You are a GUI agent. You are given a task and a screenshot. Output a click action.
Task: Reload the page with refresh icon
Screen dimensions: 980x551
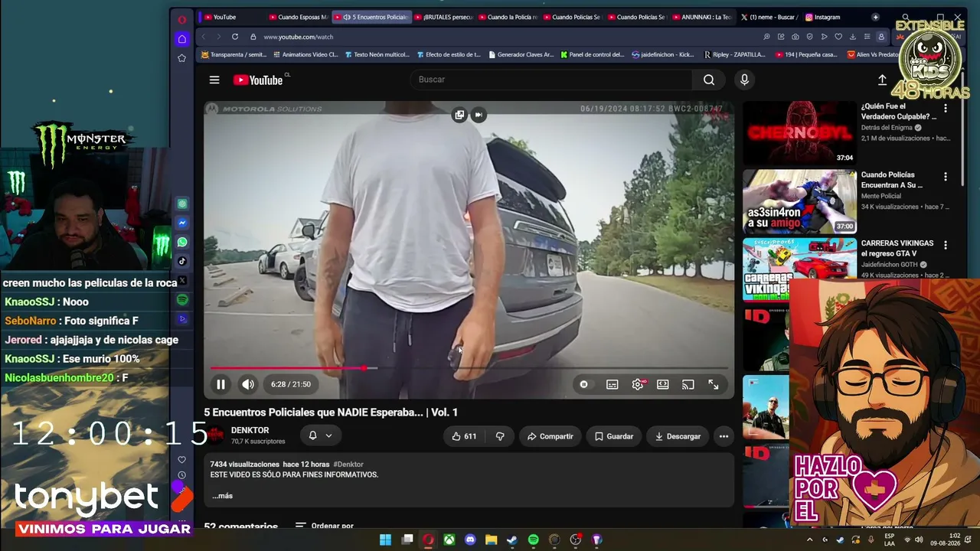235,37
